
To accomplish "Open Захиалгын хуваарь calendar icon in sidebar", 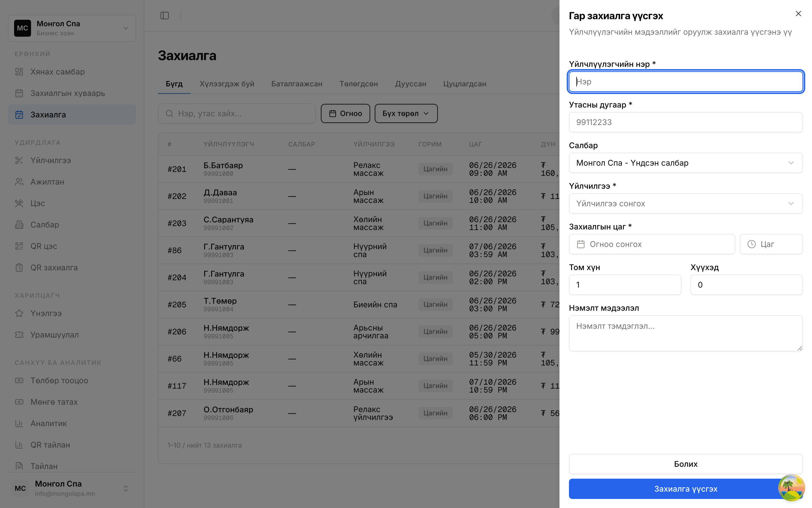I will 19,93.
